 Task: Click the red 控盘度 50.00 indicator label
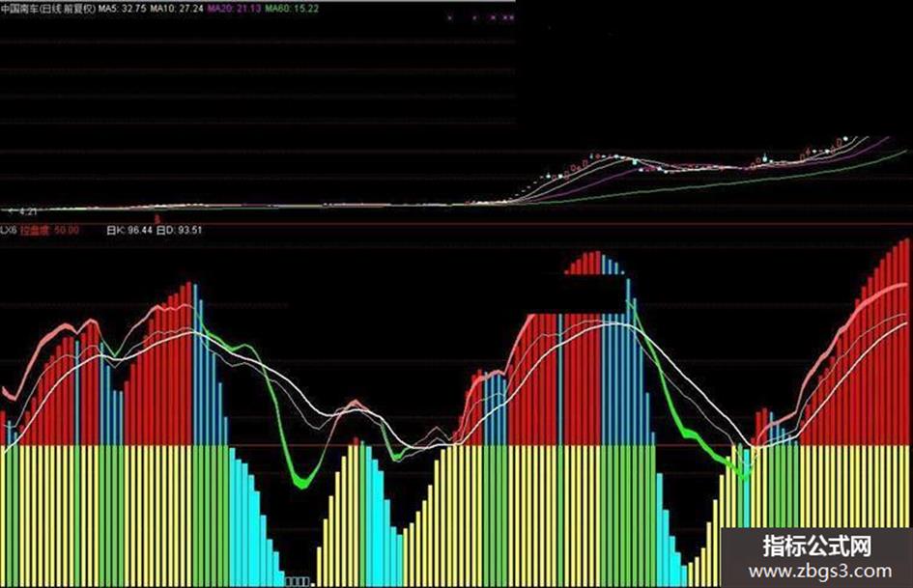pos(49,230)
